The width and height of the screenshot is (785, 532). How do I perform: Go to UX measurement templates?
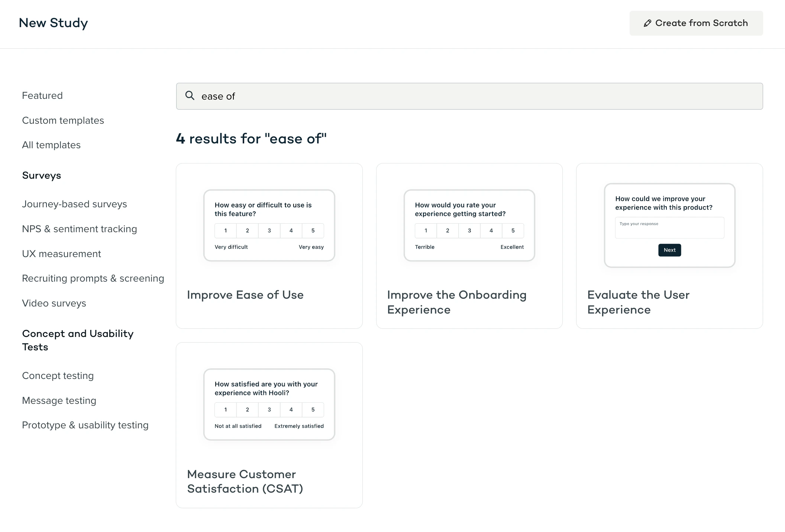point(61,254)
